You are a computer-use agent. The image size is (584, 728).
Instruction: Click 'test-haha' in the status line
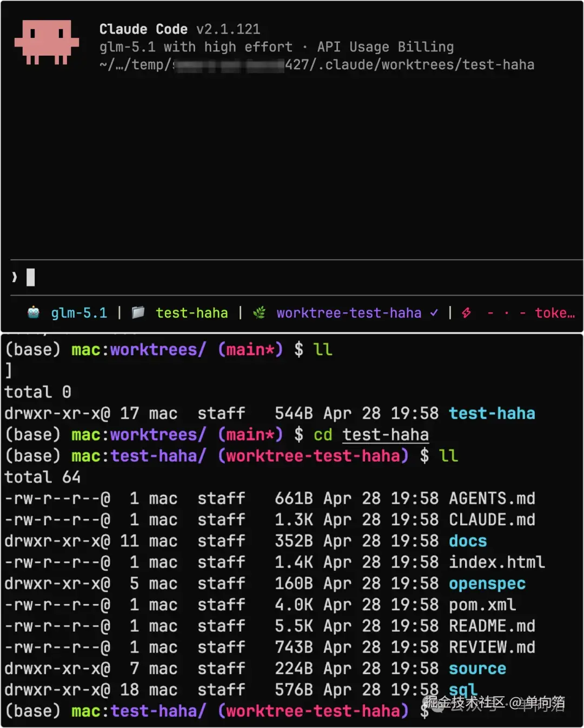pyautogui.click(x=192, y=313)
